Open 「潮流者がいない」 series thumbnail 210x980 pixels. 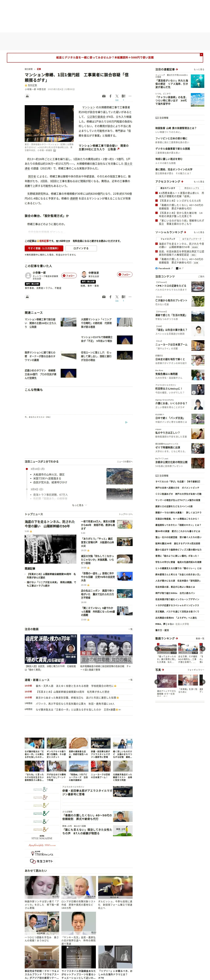click(197, 81)
